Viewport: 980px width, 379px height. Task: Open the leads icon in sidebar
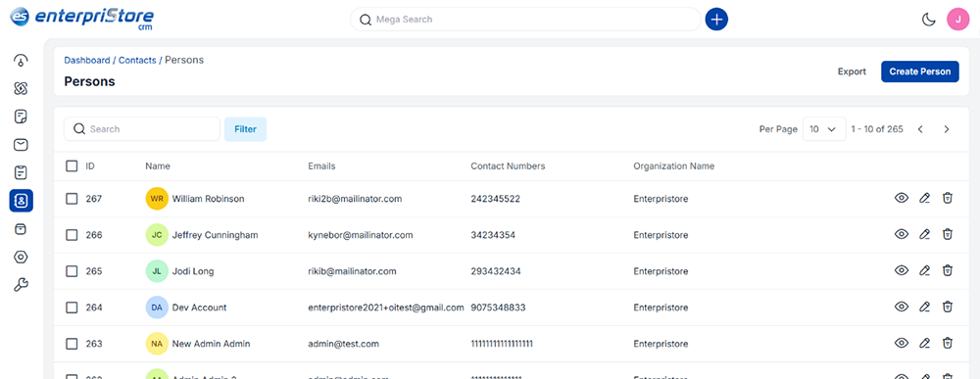21,89
